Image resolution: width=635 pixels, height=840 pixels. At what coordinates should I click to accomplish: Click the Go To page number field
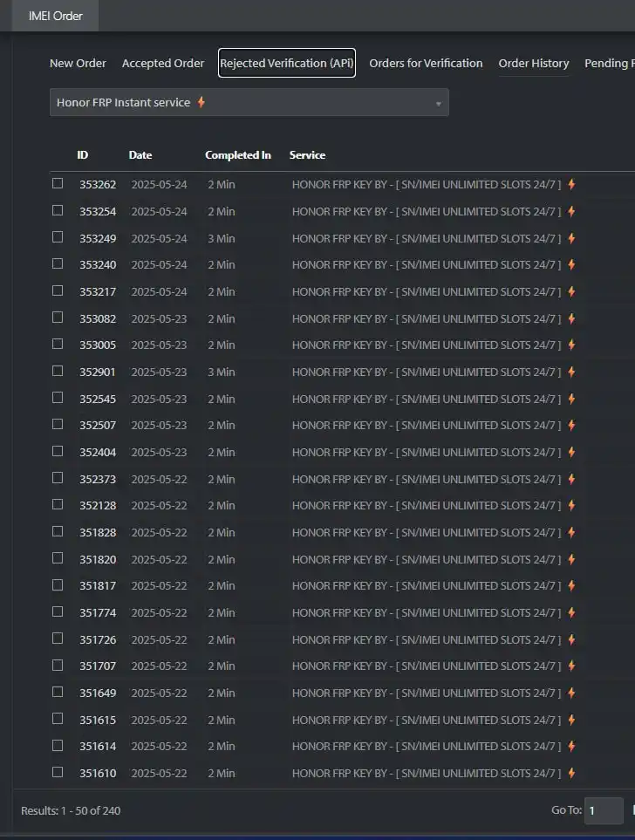604,810
